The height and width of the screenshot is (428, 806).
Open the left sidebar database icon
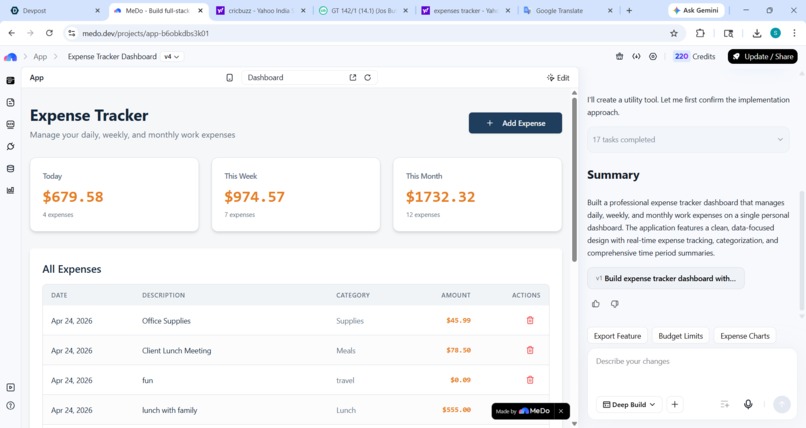[x=10, y=169]
